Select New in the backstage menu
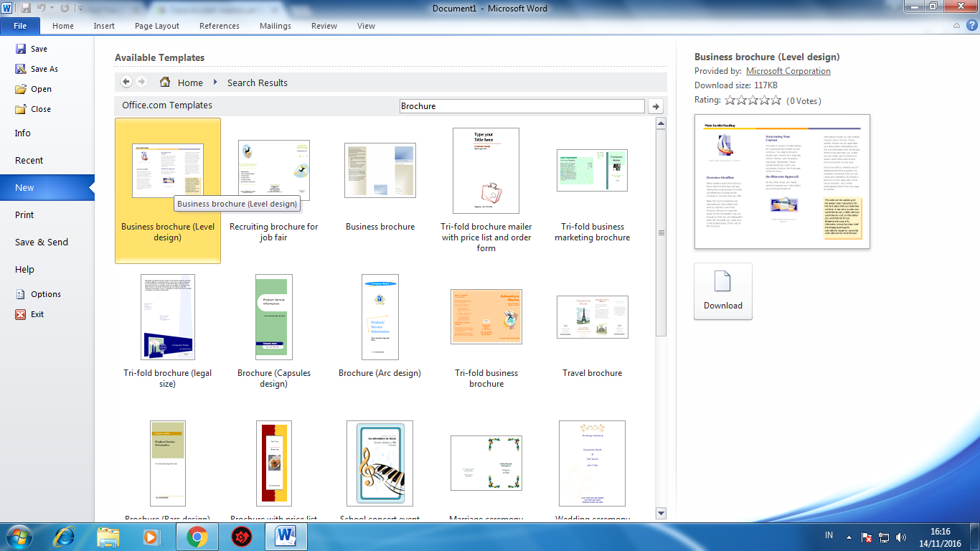 pos(47,187)
